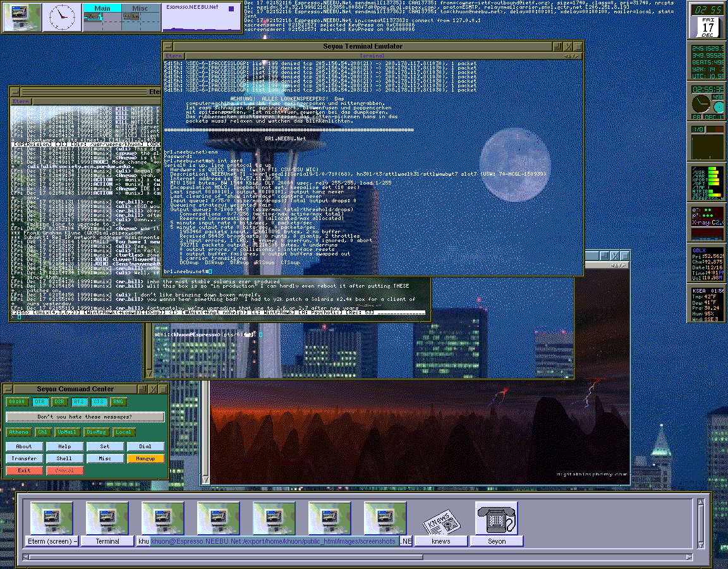Switch to the Misc desktop in pager
This screenshot has height=569, width=728.
point(140,8)
